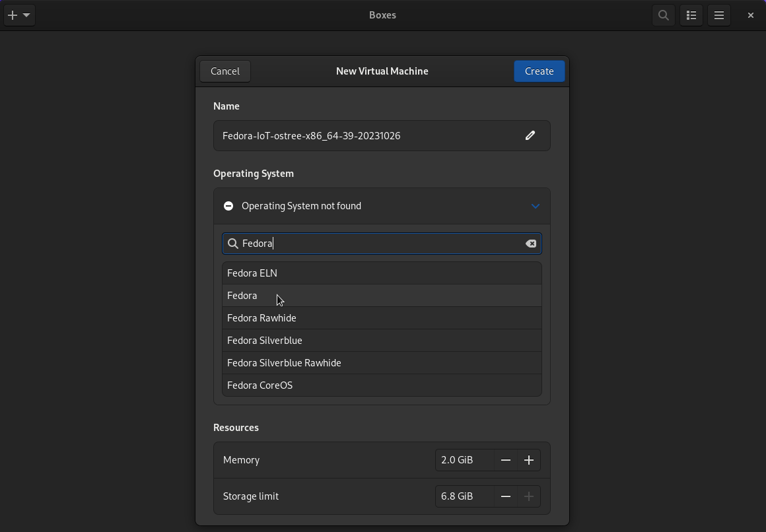
Task: Collapse the Operating System chevron dropdown
Action: coord(535,205)
